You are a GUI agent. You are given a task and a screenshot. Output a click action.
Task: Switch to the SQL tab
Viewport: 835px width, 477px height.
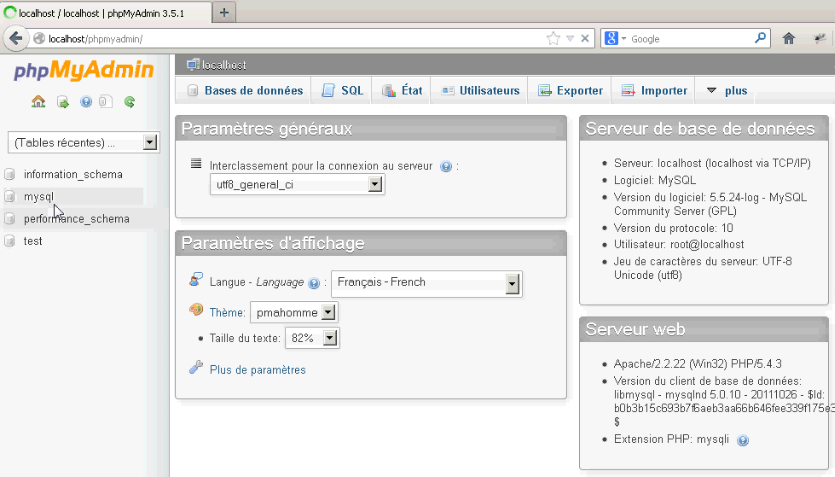pyautogui.click(x=342, y=90)
